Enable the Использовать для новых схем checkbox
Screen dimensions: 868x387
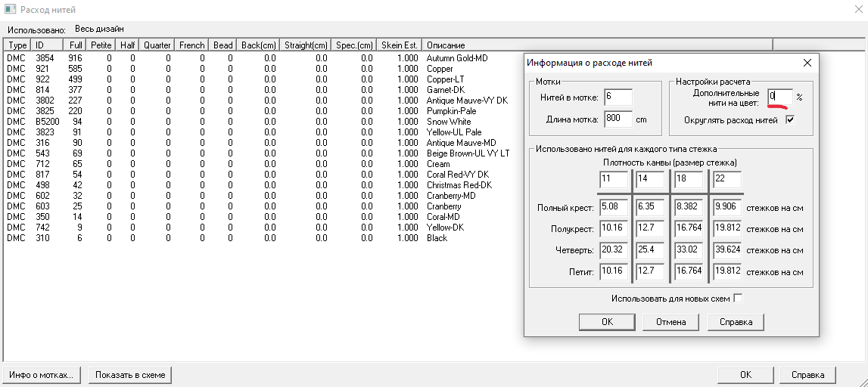(x=737, y=298)
